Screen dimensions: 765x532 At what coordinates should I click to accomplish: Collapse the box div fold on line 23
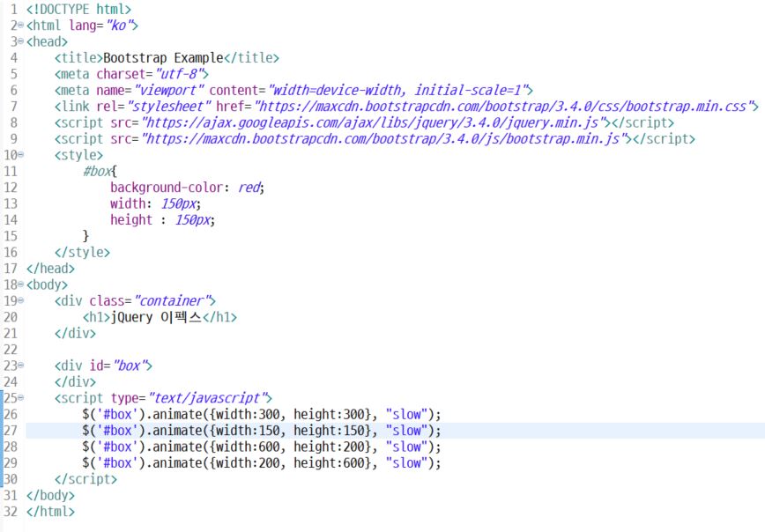click(21, 366)
